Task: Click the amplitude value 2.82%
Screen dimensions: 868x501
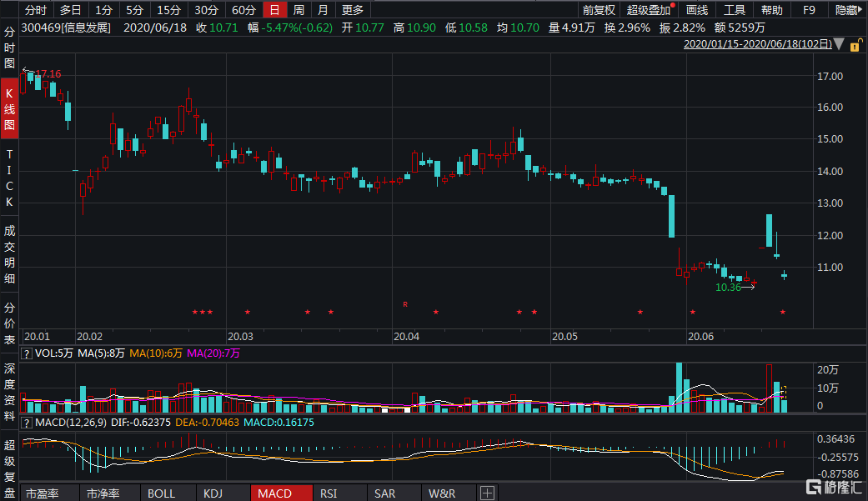Action: [690, 28]
